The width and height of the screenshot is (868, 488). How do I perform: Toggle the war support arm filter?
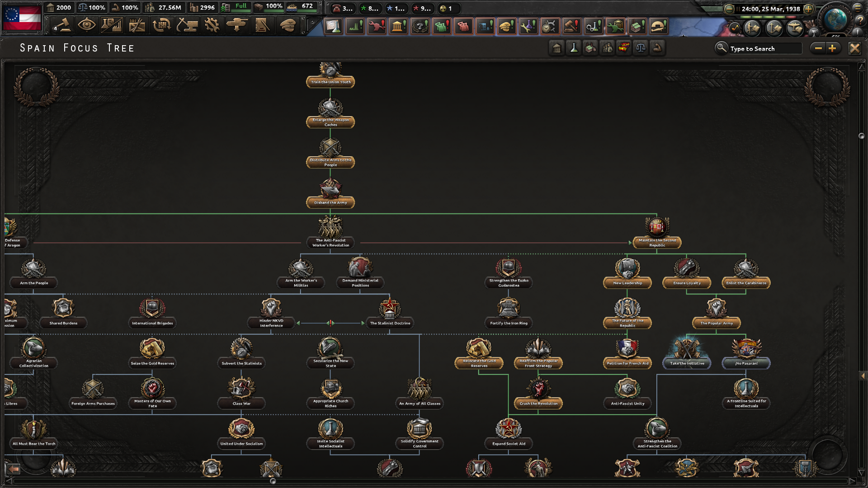657,48
